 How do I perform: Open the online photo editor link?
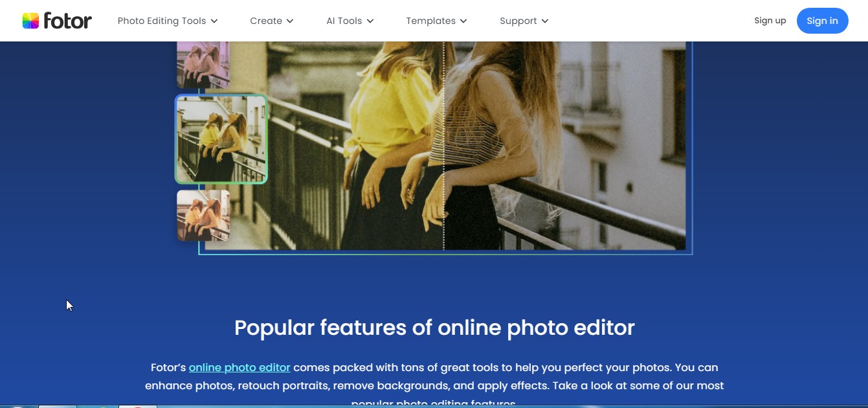point(239,367)
